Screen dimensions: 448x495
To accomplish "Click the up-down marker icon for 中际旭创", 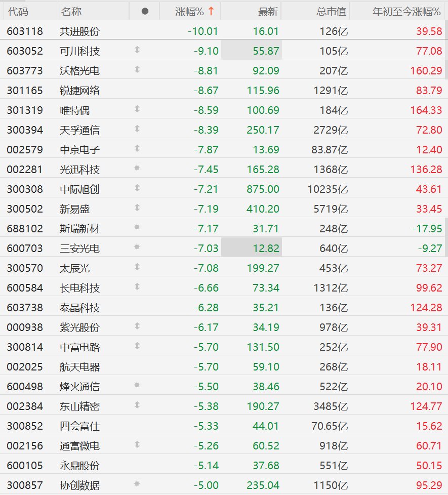I will coord(137,188).
